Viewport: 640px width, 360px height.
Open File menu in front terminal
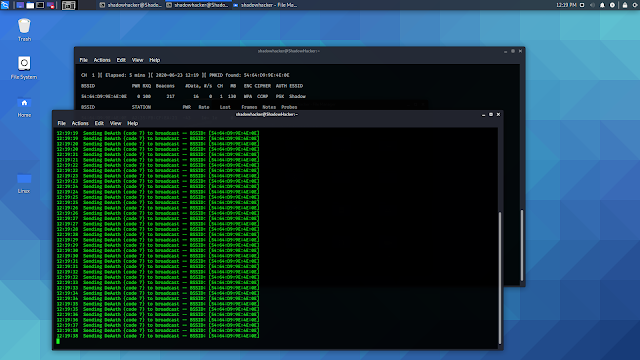coord(62,123)
